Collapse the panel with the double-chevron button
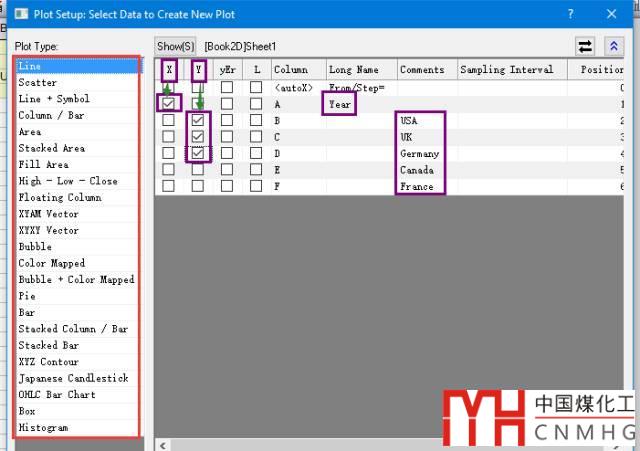 pyautogui.click(x=613, y=46)
